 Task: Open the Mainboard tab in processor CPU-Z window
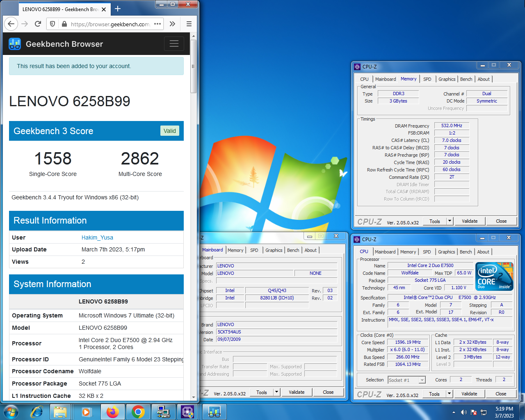coord(385,252)
